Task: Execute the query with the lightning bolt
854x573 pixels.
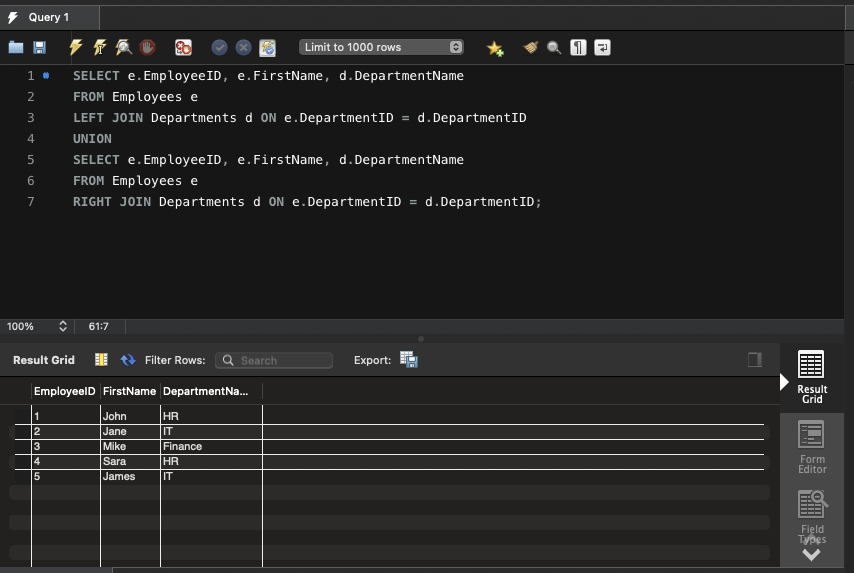Action: coord(76,47)
